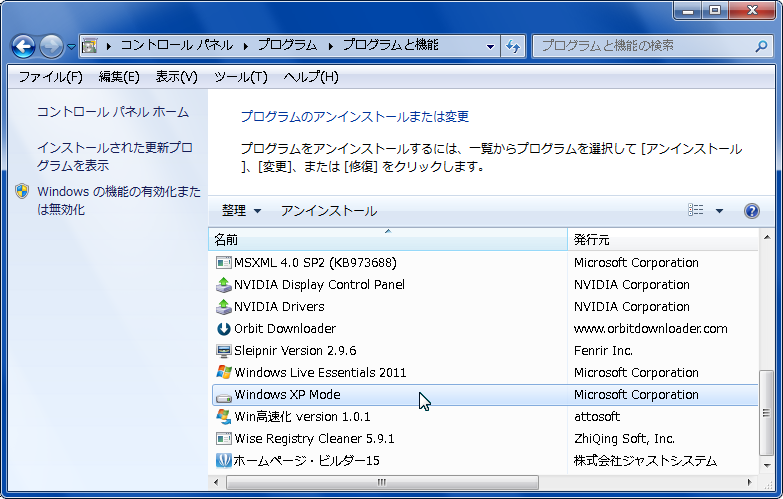
Task: Select プログラム in the breadcrumb
Action: pos(288,45)
